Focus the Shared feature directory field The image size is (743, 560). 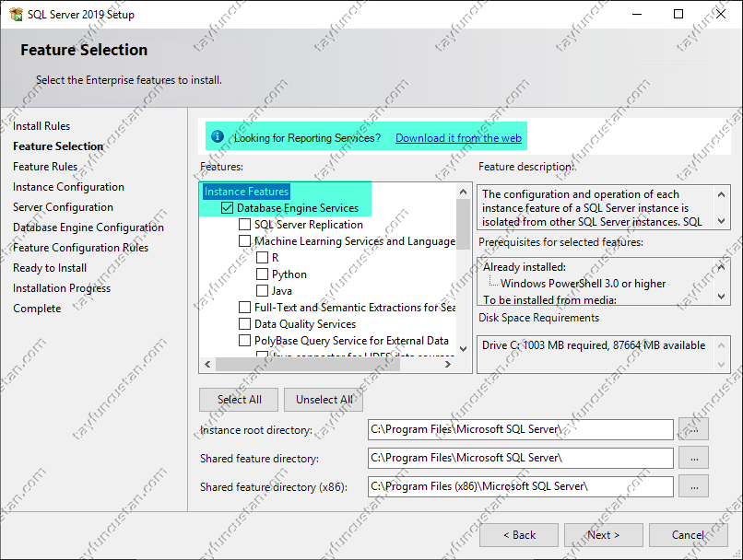[x=520, y=458]
